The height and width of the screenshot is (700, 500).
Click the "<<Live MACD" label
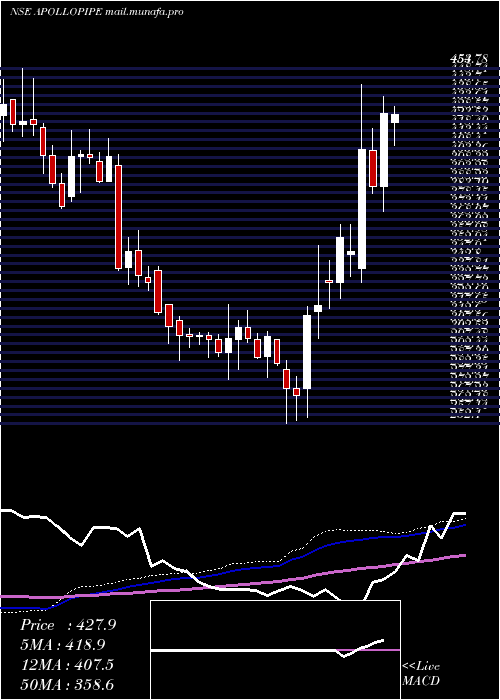coord(421,674)
